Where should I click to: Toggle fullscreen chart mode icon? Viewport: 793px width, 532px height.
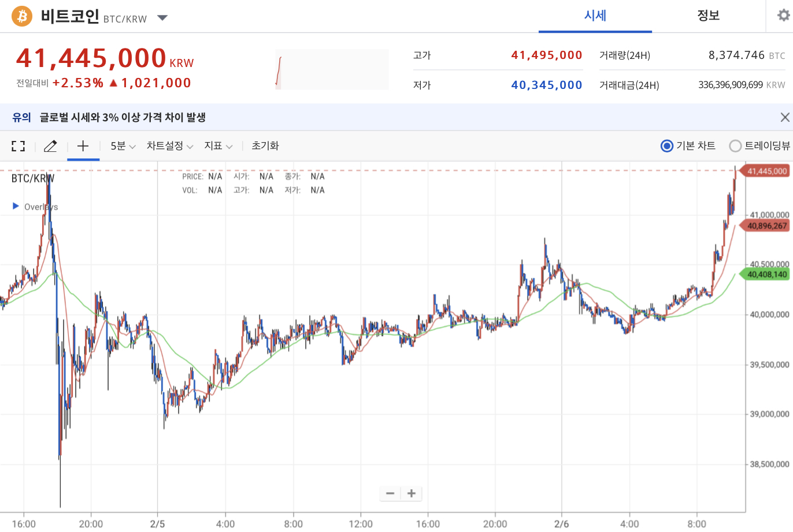18,146
